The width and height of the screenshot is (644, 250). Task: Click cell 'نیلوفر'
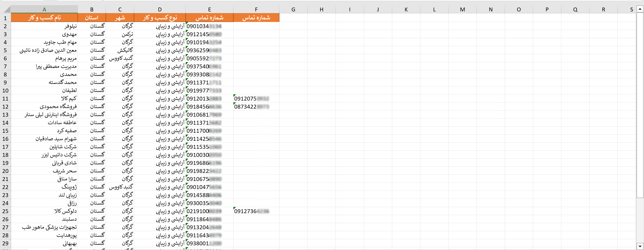[x=44, y=26]
